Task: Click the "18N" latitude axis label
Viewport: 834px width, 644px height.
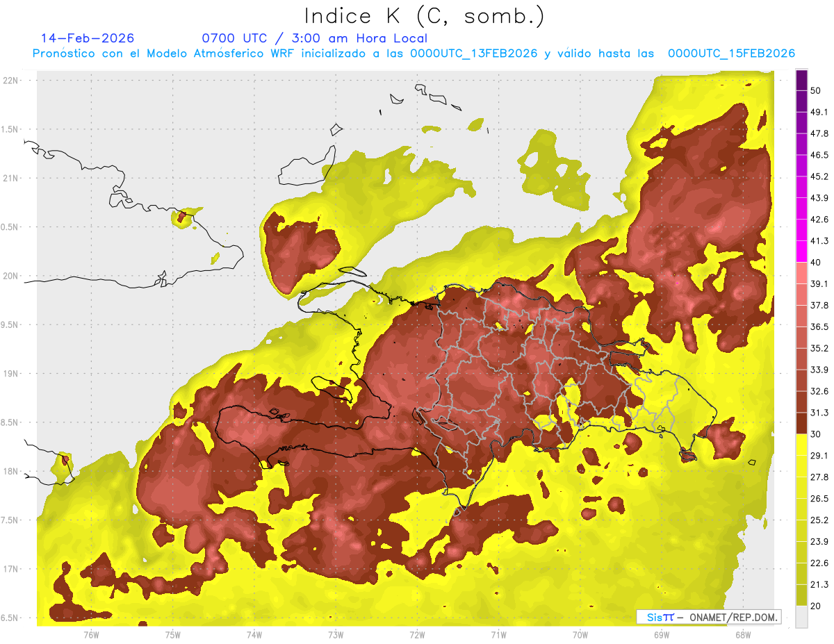Action: tap(12, 472)
